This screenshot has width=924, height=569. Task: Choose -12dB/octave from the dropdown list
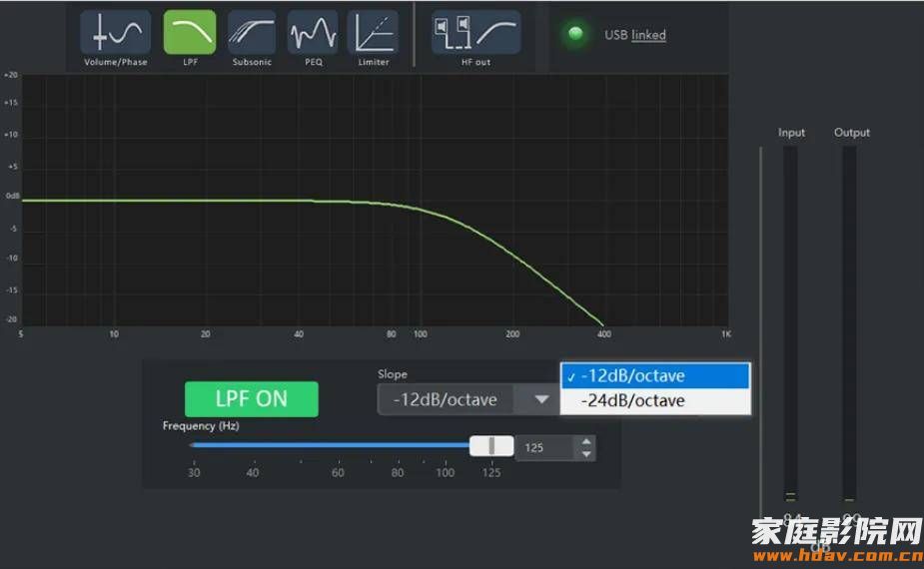[654, 376]
